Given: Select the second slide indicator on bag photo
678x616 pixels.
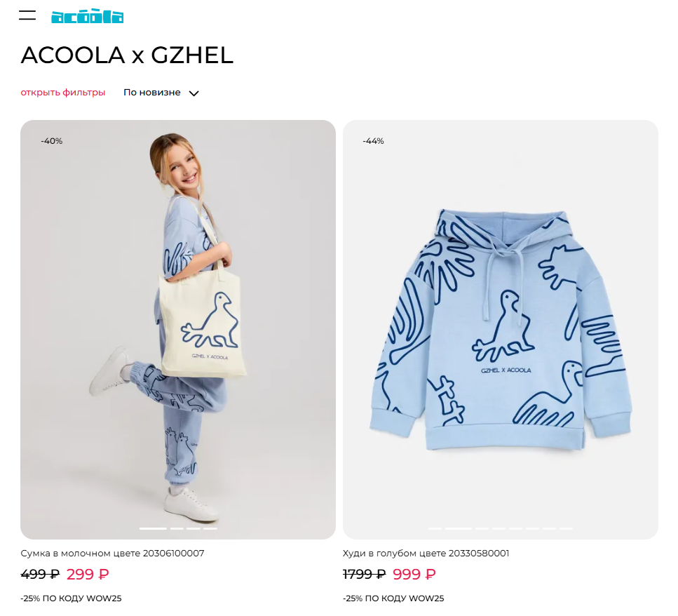Looking at the screenshot, I should click(x=177, y=528).
